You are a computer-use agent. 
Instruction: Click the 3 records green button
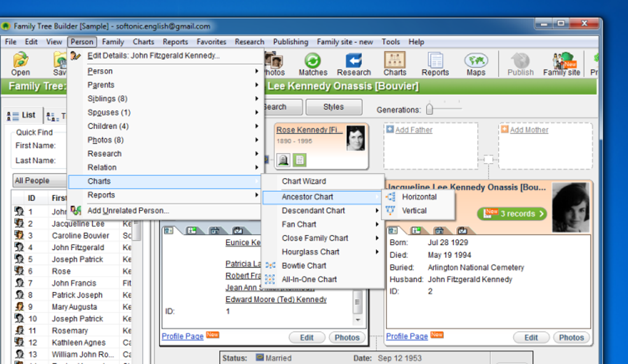tap(512, 213)
